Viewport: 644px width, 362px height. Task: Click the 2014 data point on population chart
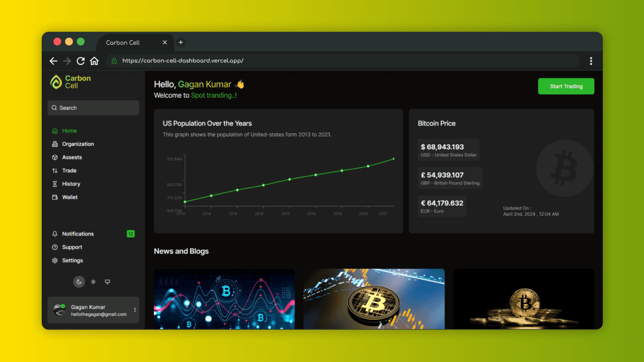click(x=211, y=196)
